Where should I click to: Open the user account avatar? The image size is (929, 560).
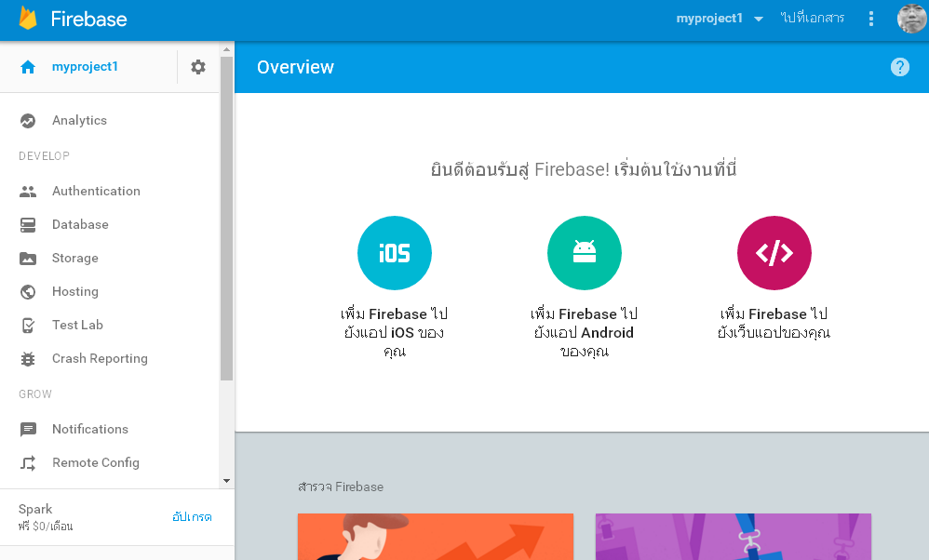(x=911, y=19)
